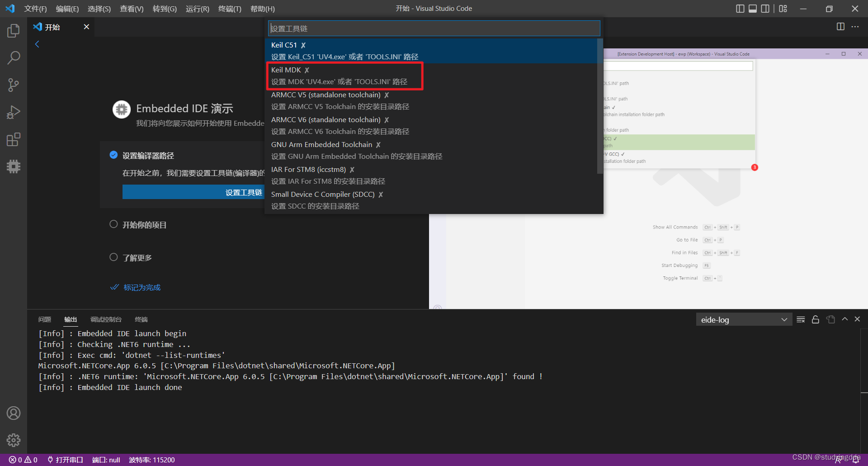Open the Explorer view in activity bar
868x466 pixels.
tap(14, 31)
